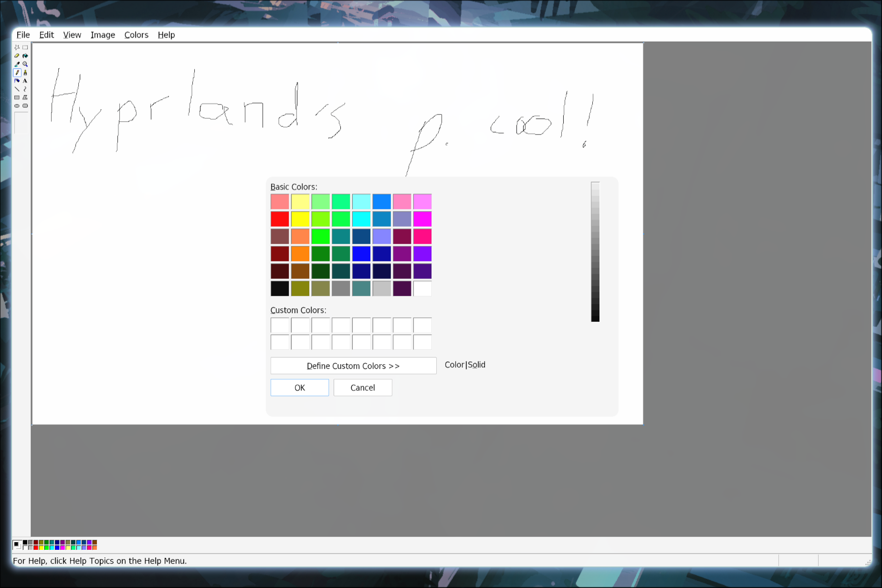The height and width of the screenshot is (588, 882).
Task: Select the Curve tool
Action: tap(25, 89)
